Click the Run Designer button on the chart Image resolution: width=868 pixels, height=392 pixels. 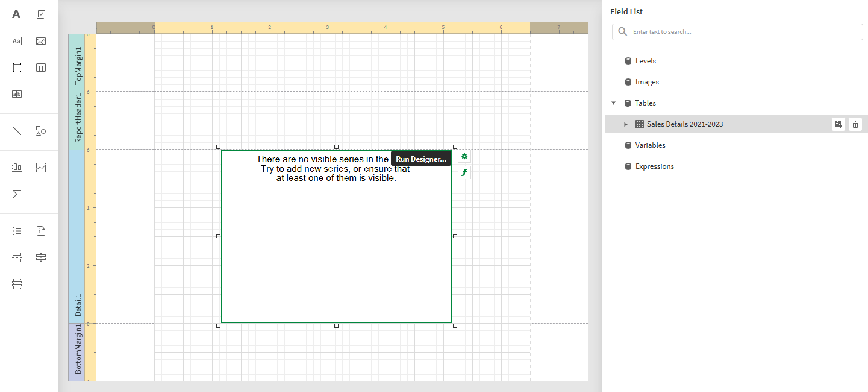[420, 158]
